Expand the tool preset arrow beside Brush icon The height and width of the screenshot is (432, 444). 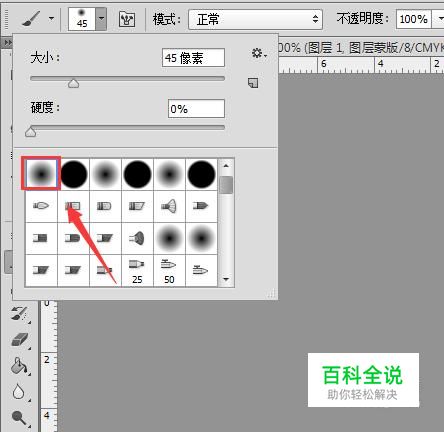coord(51,18)
